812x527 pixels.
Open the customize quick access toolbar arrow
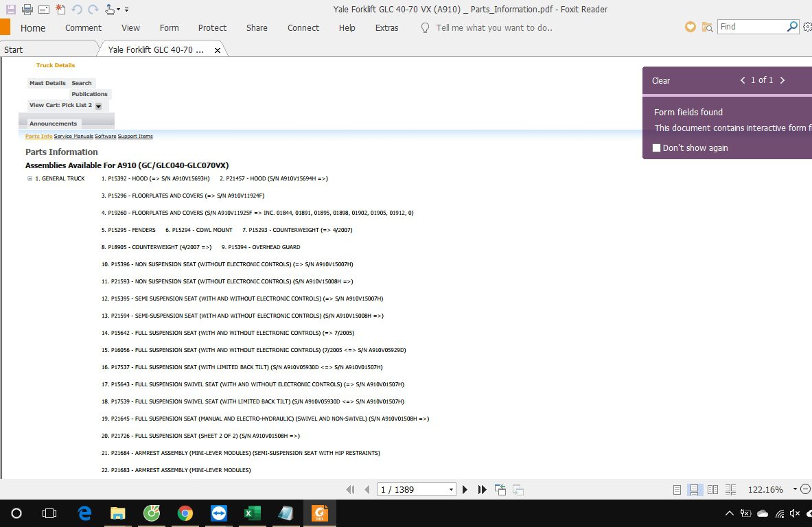pyautogui.click(x=127, y=10)
